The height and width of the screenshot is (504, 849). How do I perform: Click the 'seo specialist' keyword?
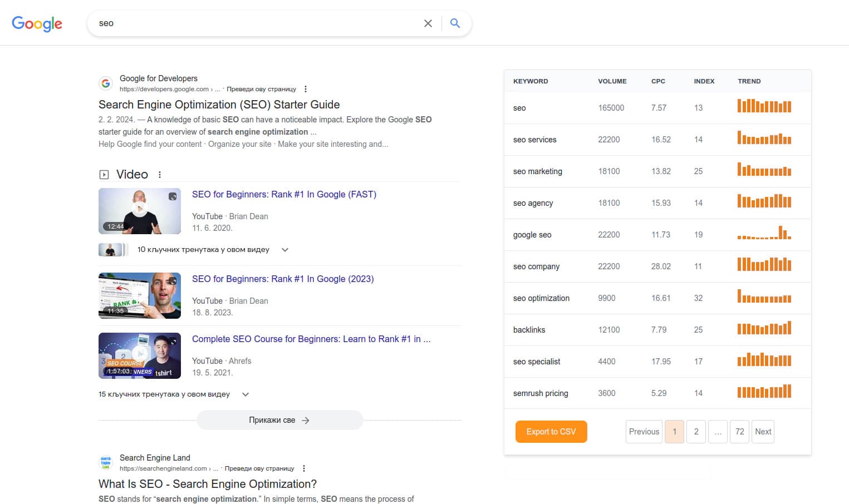pos(537,362)
